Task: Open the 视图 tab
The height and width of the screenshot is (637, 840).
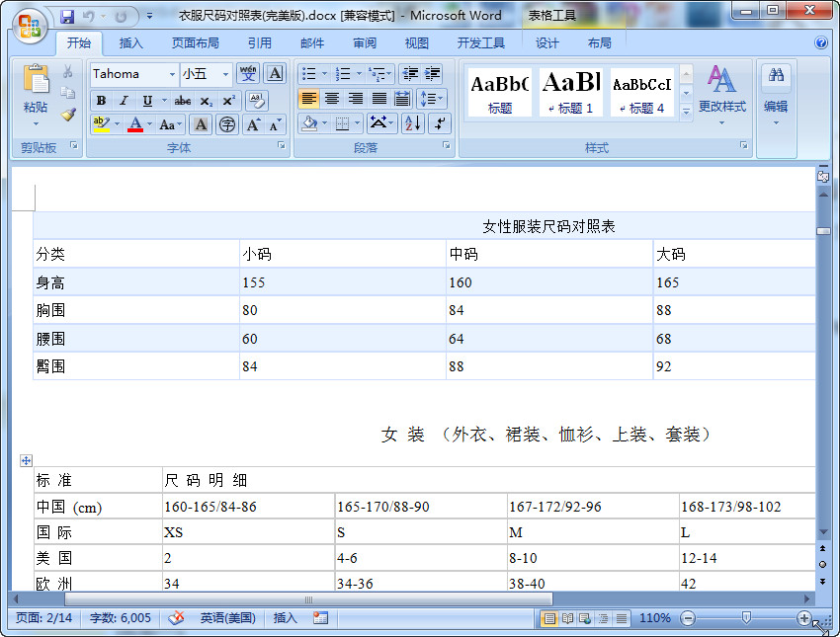Action: (x=416, y=43)
